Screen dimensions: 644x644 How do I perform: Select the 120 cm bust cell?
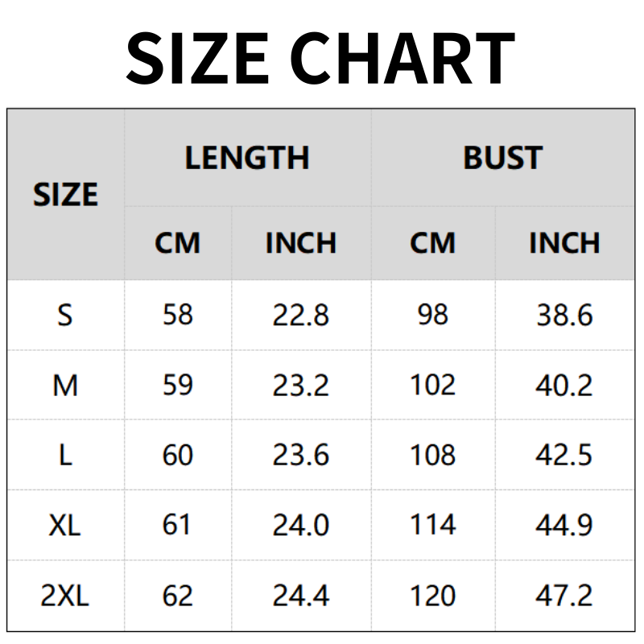coord(432,597)
